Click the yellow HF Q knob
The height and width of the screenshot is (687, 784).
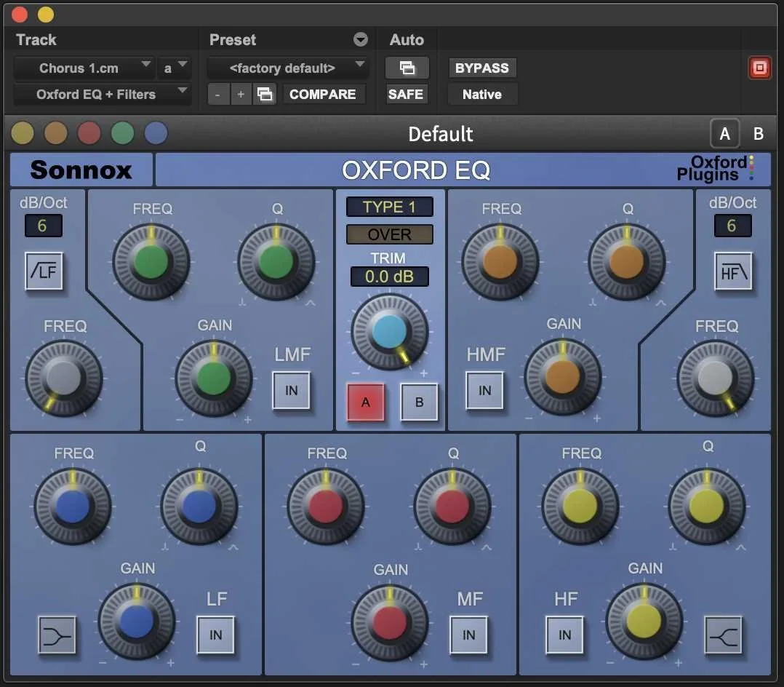click(x=706, y=507)
